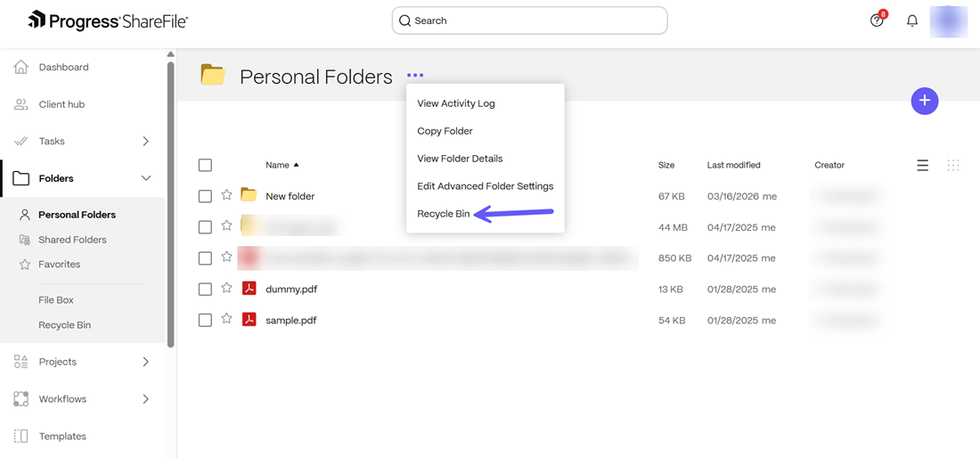This screenshot has height=458, width=980.
Task: Star the dummy.pdf file
Action: 226,288
